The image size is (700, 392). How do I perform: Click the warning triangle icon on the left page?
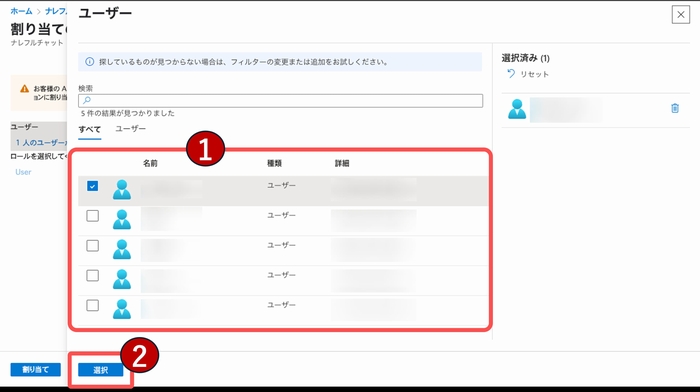(25, 89)
